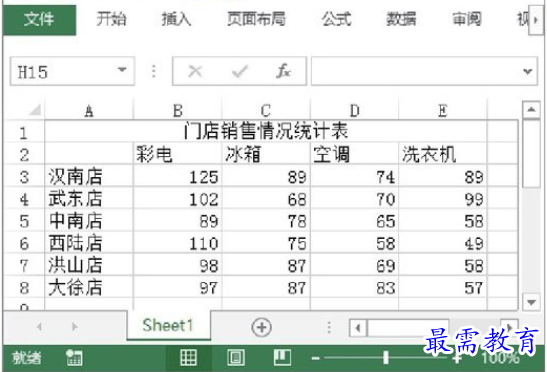Expand the Name Box dropdown arrow
Image resolution: width=547 pixels, height=372 pixels.
(122, 70)
